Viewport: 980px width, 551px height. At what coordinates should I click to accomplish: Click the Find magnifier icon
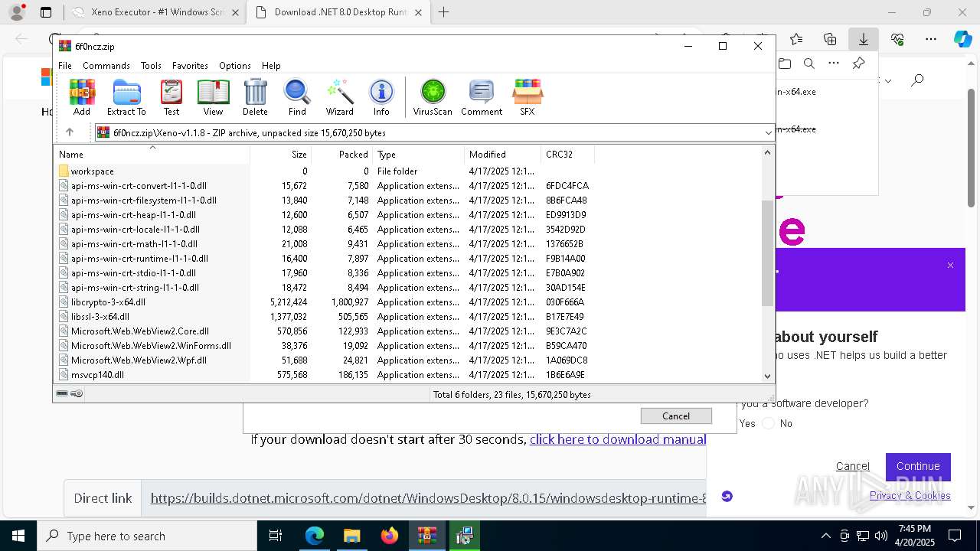[297, 97]
